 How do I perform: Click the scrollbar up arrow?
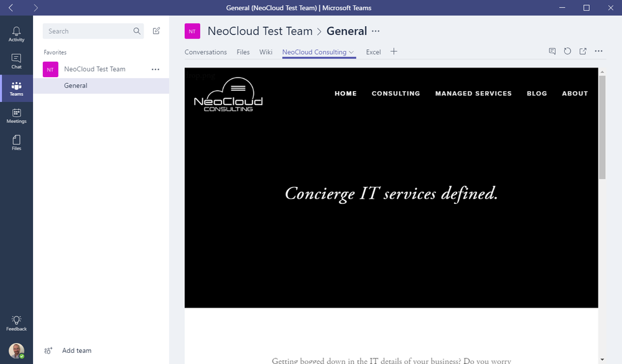pyautogui.click(x=602, y=71)
